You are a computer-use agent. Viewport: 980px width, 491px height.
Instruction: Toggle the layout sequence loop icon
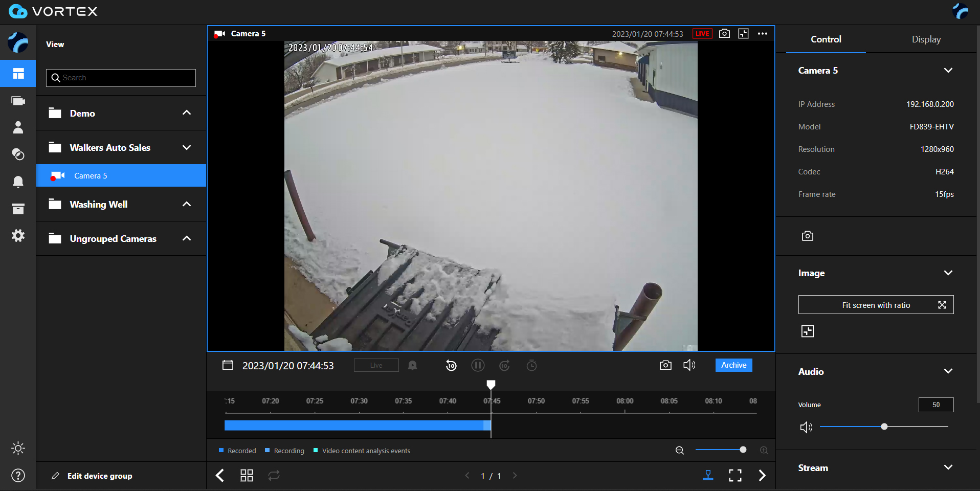274,476
